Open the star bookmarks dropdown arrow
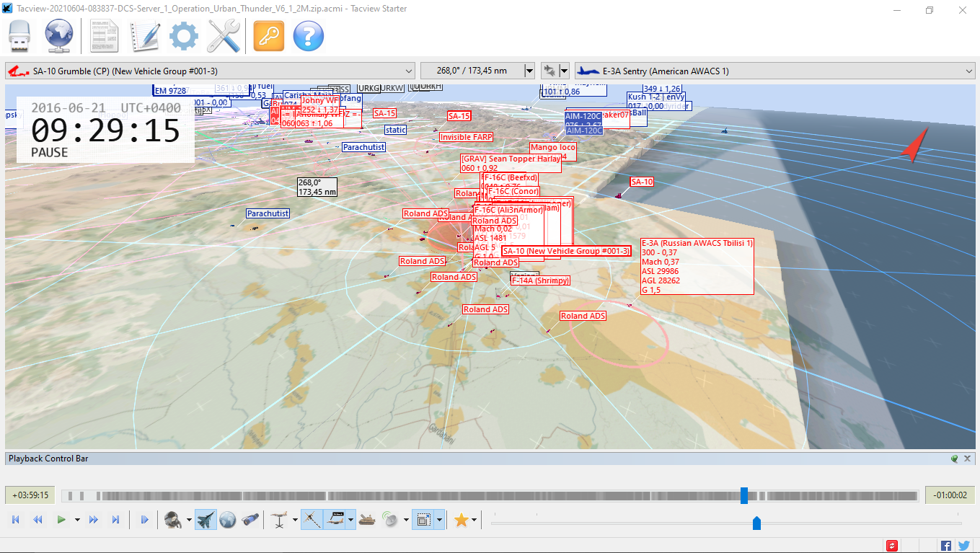The image size is (980, 553). [474, 520]
